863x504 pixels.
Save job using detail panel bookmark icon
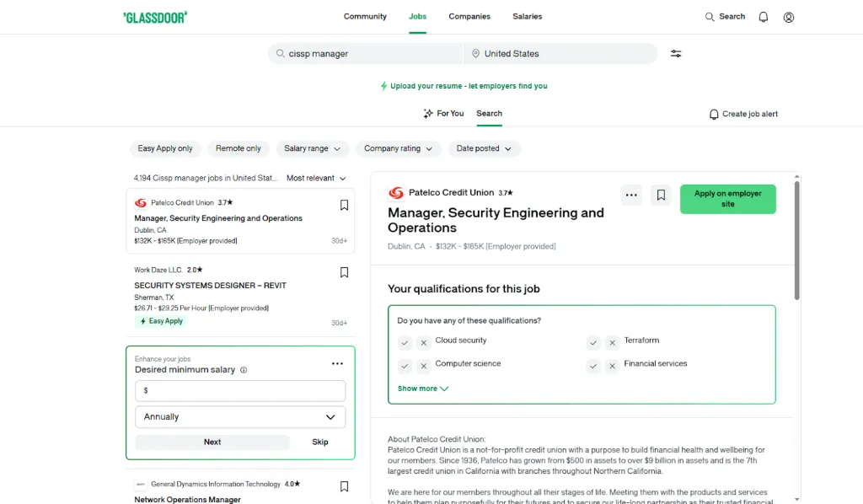(x=661, y=195)
